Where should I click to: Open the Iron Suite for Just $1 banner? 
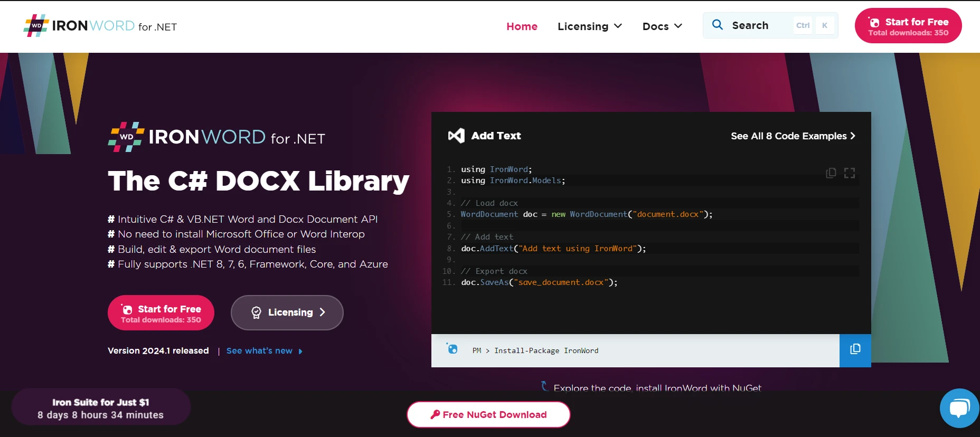tap(101, 408)
